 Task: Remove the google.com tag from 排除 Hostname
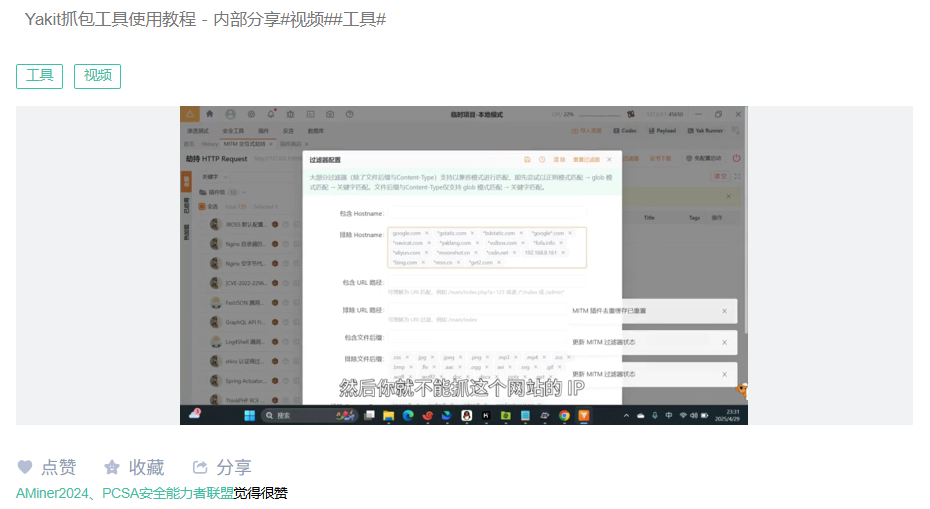point(426,233)
